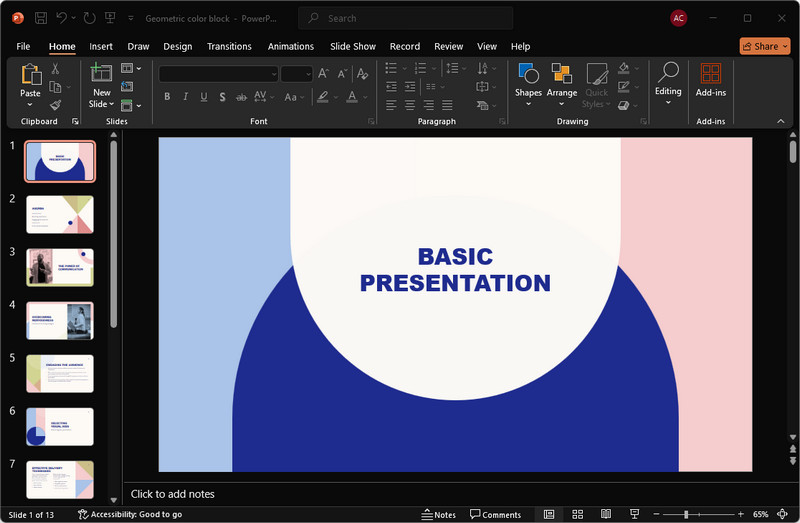Start Slide Show from status bar
The width and height of the screenshot is (800, 523).
pos(634,514)
